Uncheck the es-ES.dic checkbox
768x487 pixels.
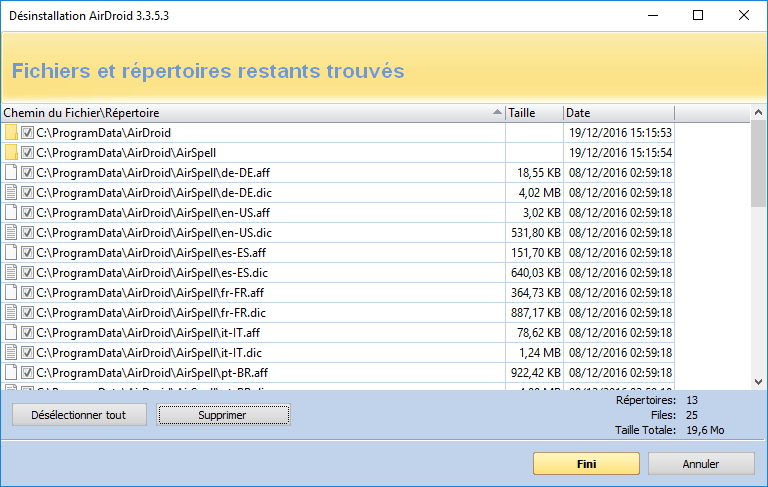(27, 272)
